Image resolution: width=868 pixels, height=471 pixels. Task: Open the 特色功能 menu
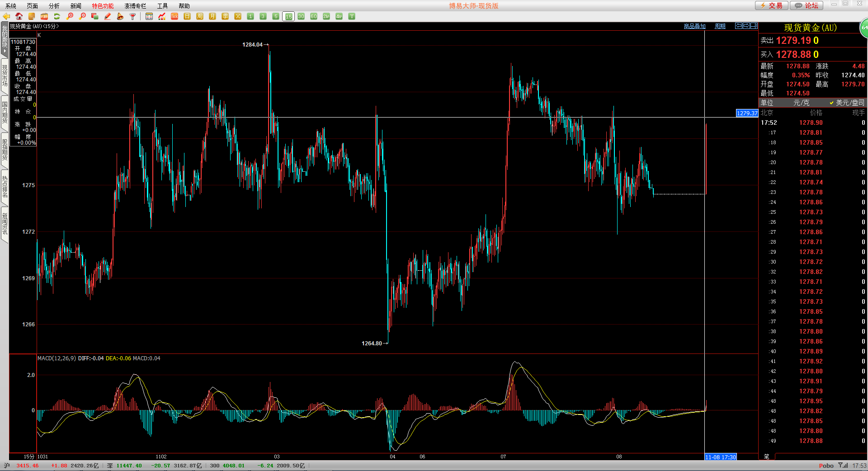(x=103, y=6)
